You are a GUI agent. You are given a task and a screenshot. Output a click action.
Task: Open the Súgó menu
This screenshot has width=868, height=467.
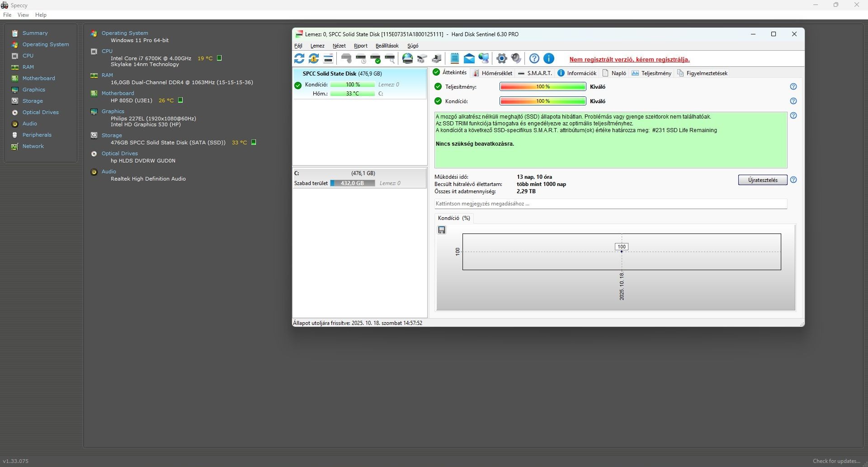point(413,46)
